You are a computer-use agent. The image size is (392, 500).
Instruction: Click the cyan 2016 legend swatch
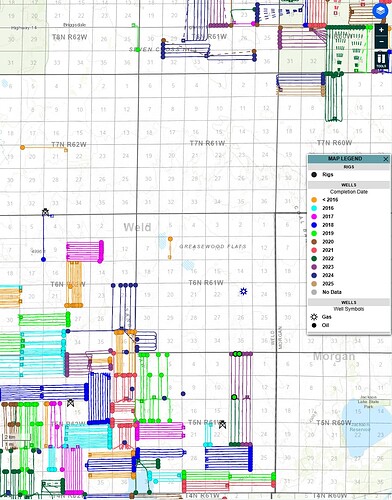click(314, 208)
